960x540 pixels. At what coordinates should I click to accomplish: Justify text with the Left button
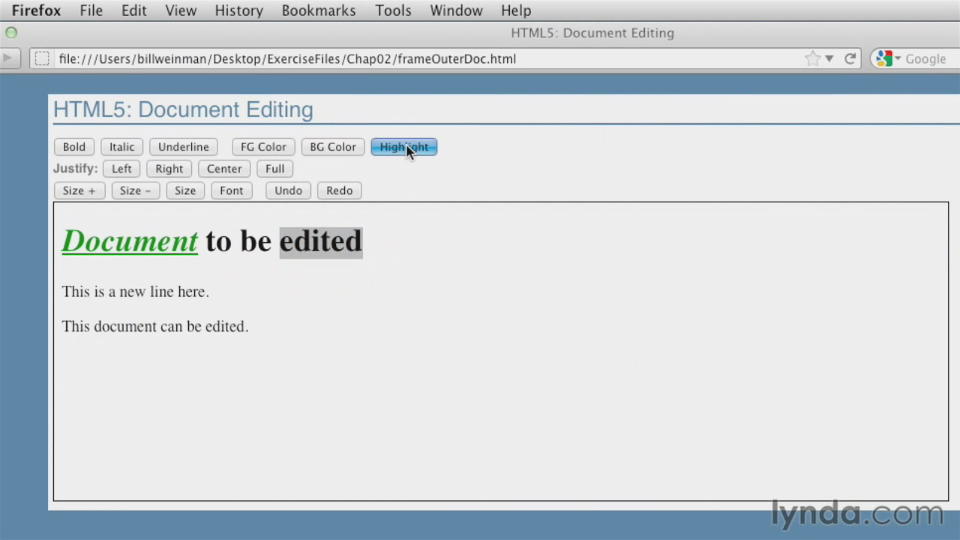[x=121, y=169]
